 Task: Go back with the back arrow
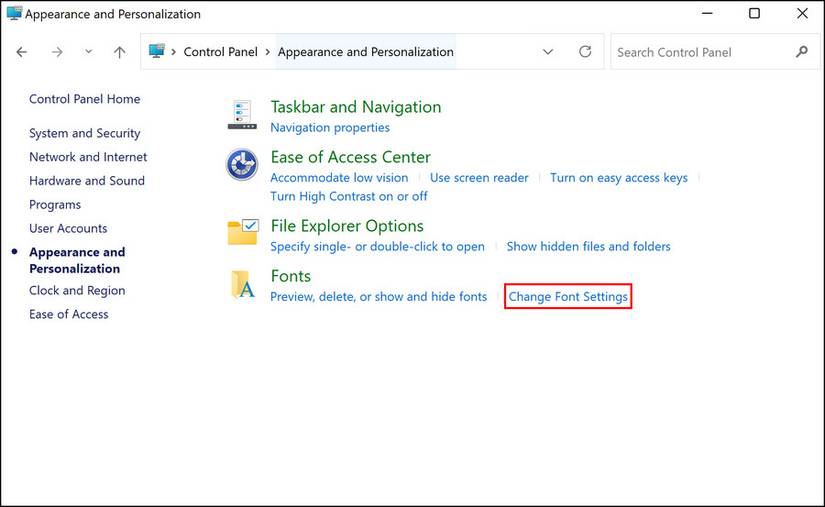pos(22,52)
